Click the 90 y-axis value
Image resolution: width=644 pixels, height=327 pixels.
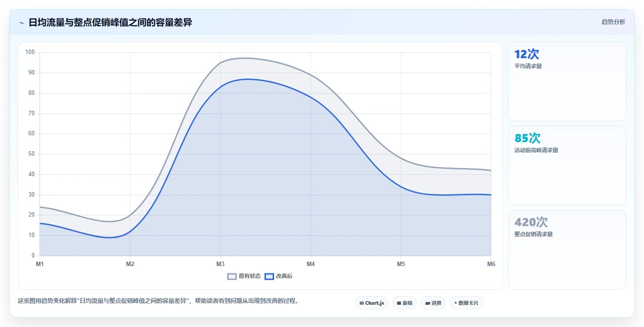point(31,73)
